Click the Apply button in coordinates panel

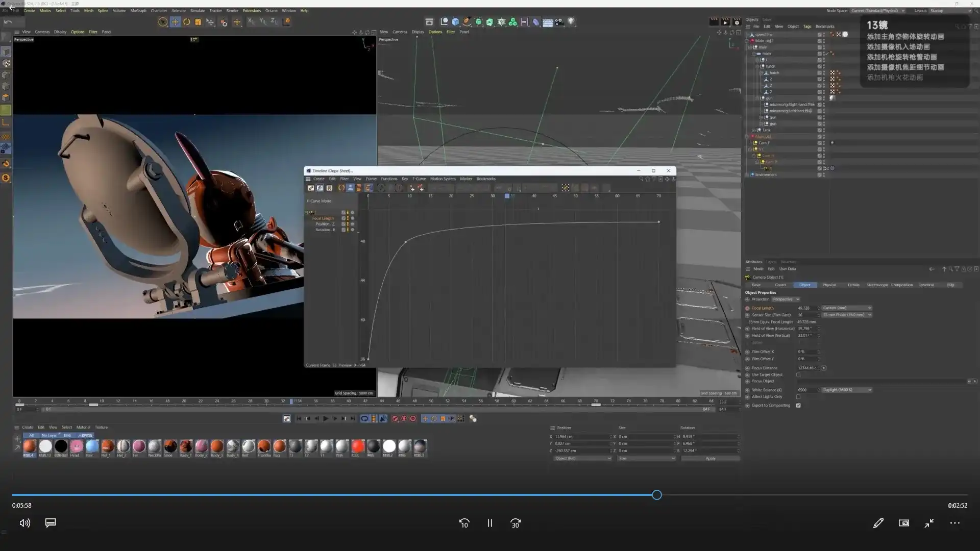click(710, 459)
